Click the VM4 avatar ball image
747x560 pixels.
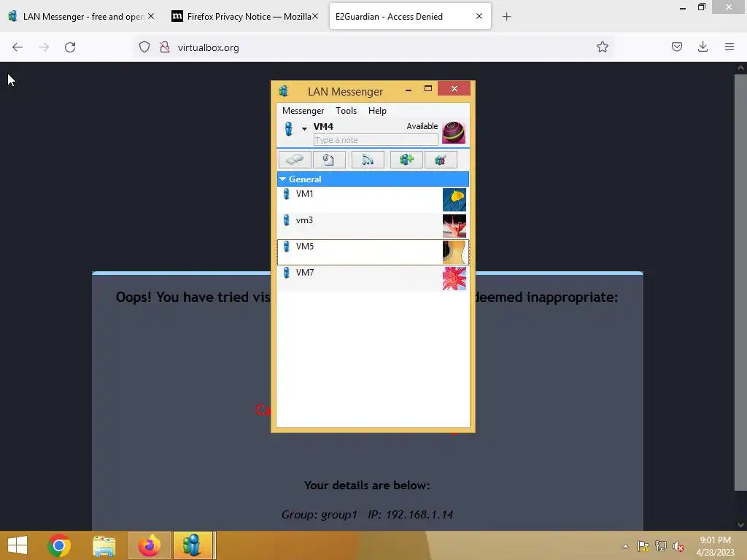coord(454,133)
